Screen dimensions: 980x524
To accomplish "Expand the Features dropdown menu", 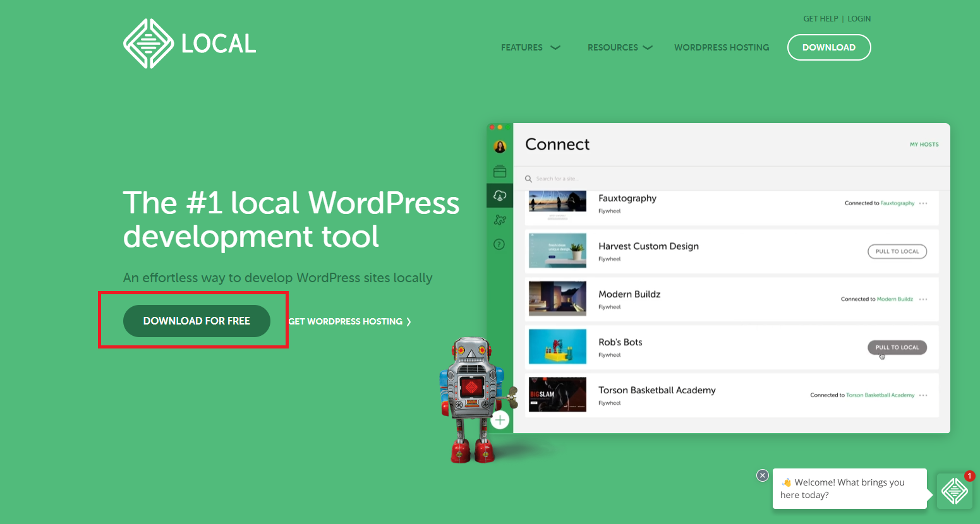I will [x=530, y=47].
